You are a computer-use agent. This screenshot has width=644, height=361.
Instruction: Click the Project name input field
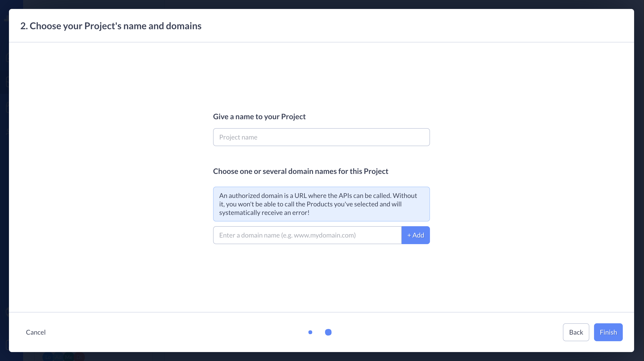(x=321, y=137)
